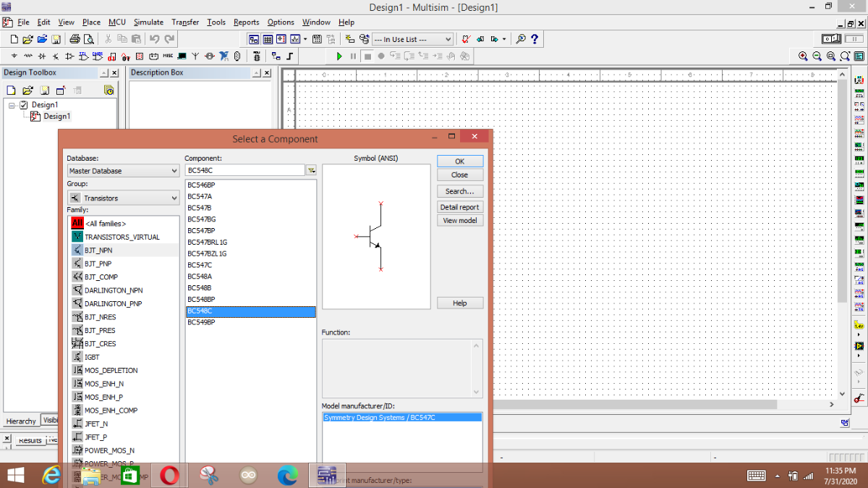
Task: Click the Search... button
Action: point(459,191)
